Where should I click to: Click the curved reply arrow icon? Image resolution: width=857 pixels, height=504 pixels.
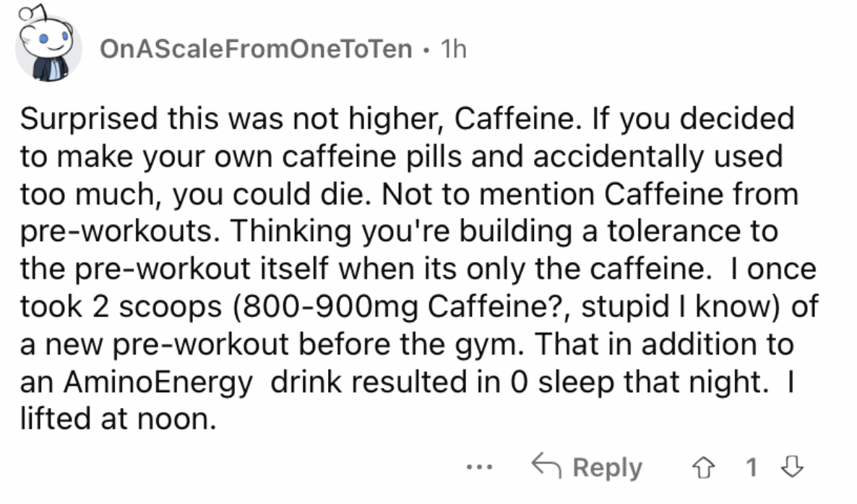pyautogui.click(x=546, y=466)
